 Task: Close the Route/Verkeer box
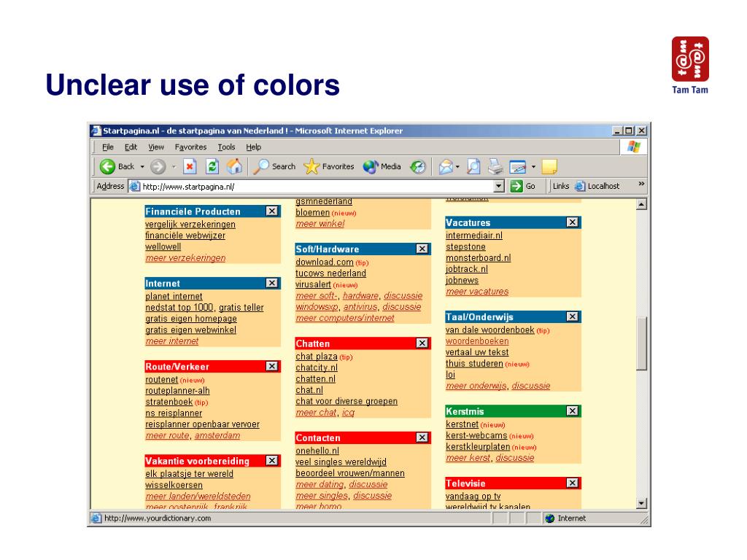coord(271,366)
